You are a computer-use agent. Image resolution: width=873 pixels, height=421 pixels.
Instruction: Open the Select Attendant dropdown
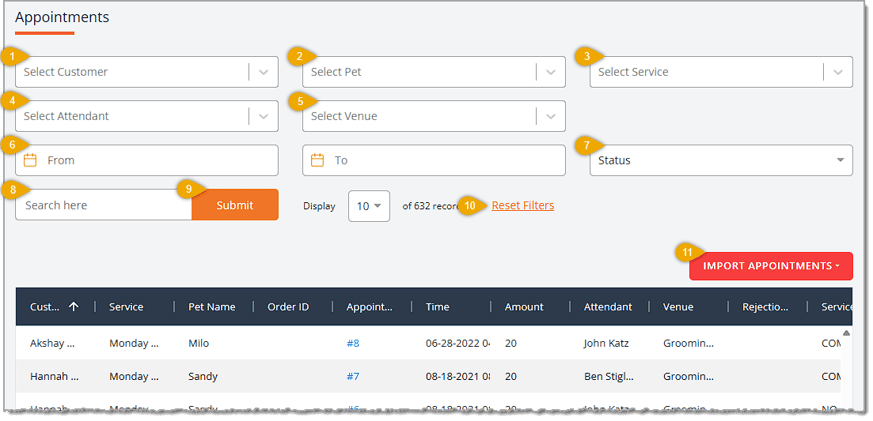[x=146, y=116]
